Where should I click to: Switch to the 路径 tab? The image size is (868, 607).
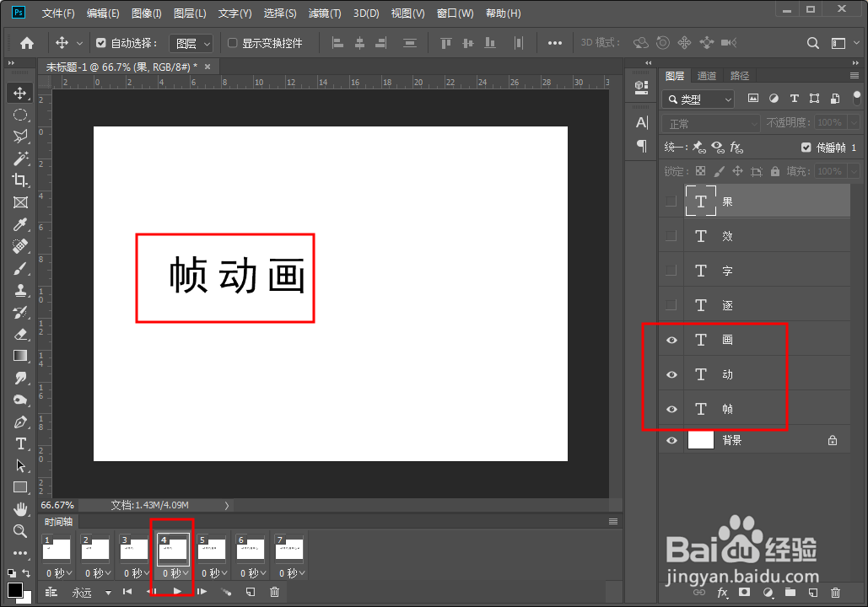tap(740, 76)
